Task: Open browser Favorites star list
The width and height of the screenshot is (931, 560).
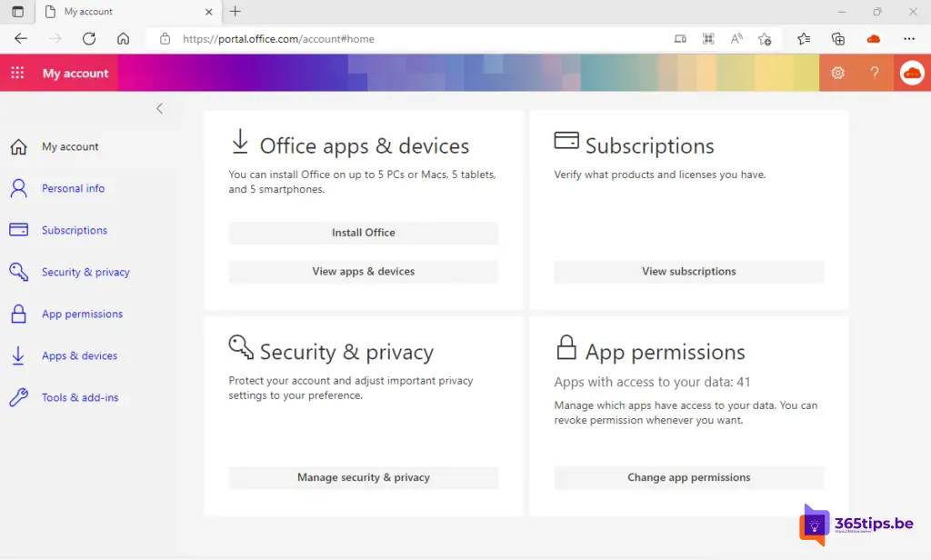Action: (804, 39)
